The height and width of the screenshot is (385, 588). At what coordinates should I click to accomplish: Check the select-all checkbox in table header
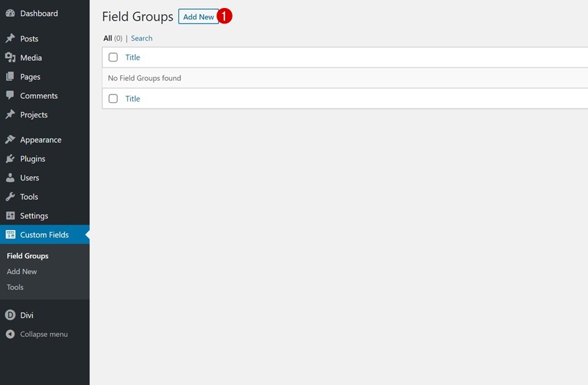(113, 57)
